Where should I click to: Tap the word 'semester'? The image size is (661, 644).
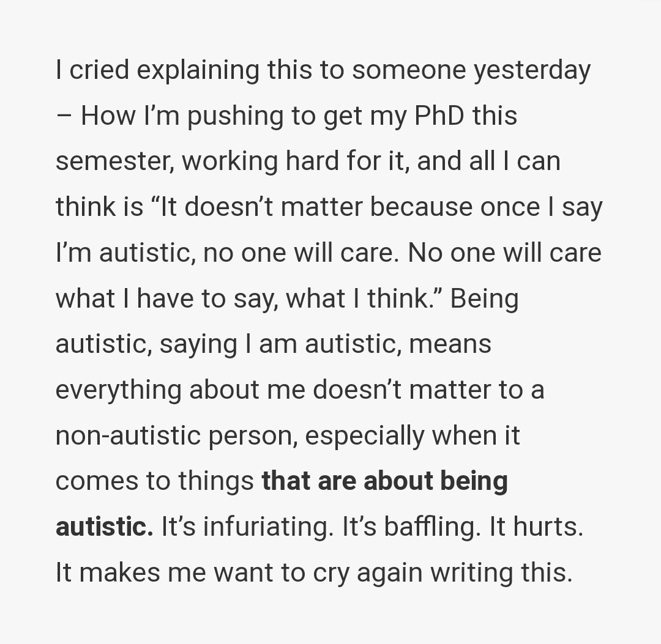pyautogui.click(x=114, y=161)
